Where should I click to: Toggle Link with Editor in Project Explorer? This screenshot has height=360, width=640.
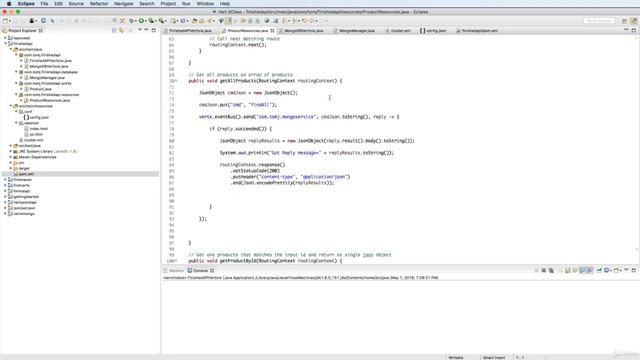(122, 30)
